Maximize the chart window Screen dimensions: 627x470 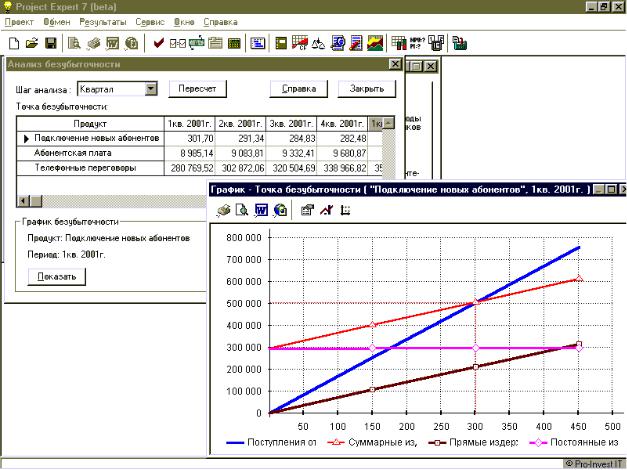click(611, 189)
